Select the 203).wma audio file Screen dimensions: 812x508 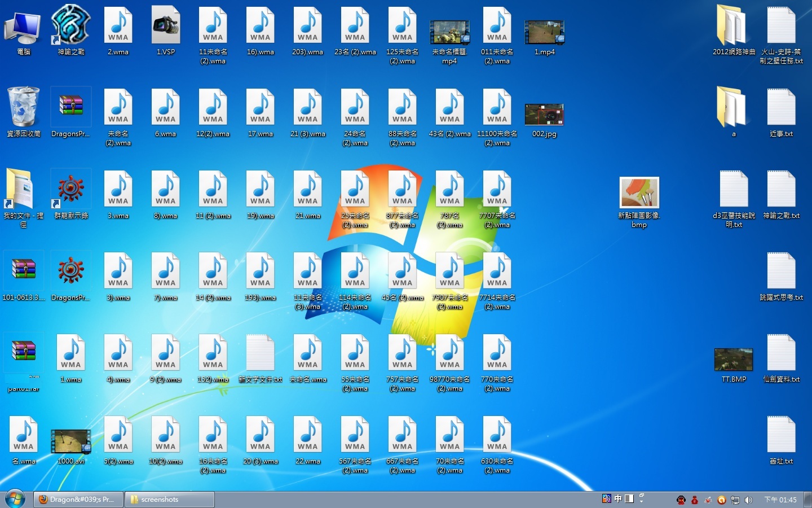coord(308,31)
